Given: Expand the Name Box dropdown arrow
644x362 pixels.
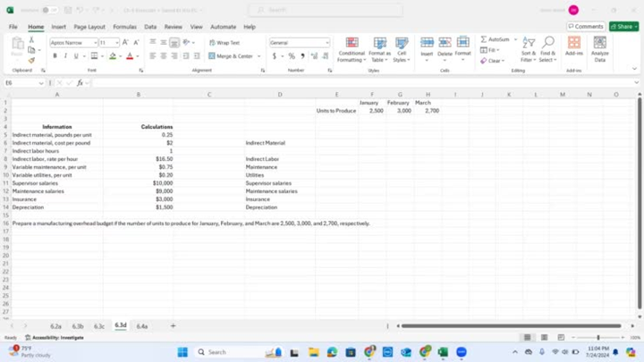Looking at the screenshot, I should coord(42,83).
